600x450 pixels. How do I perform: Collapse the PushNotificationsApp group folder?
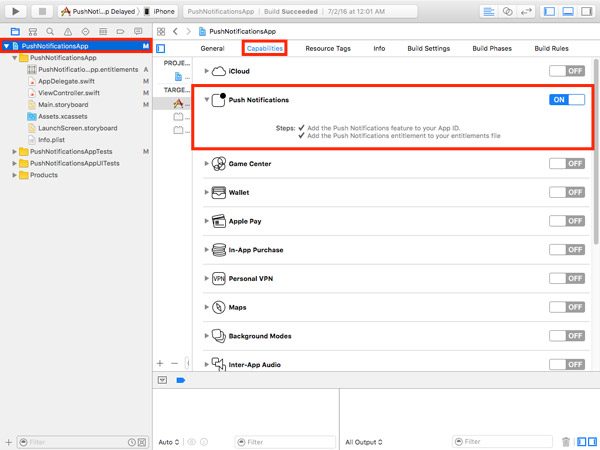[x=14, y=58]
